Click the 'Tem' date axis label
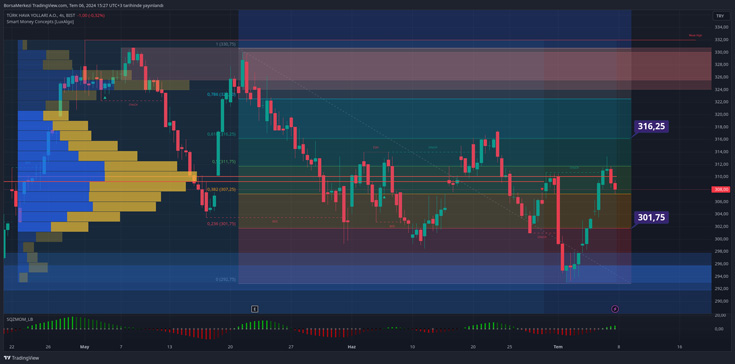This screenshot has height=364, width=735. tap(558, 347)
